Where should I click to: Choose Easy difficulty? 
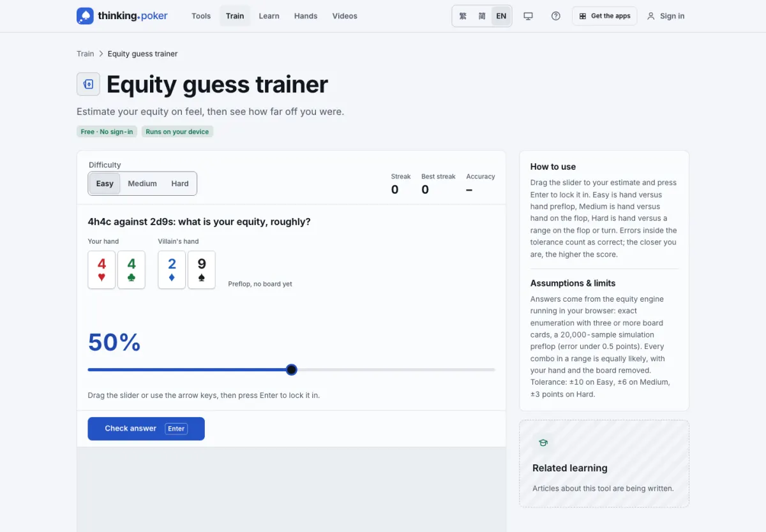[x=105, y=184]
